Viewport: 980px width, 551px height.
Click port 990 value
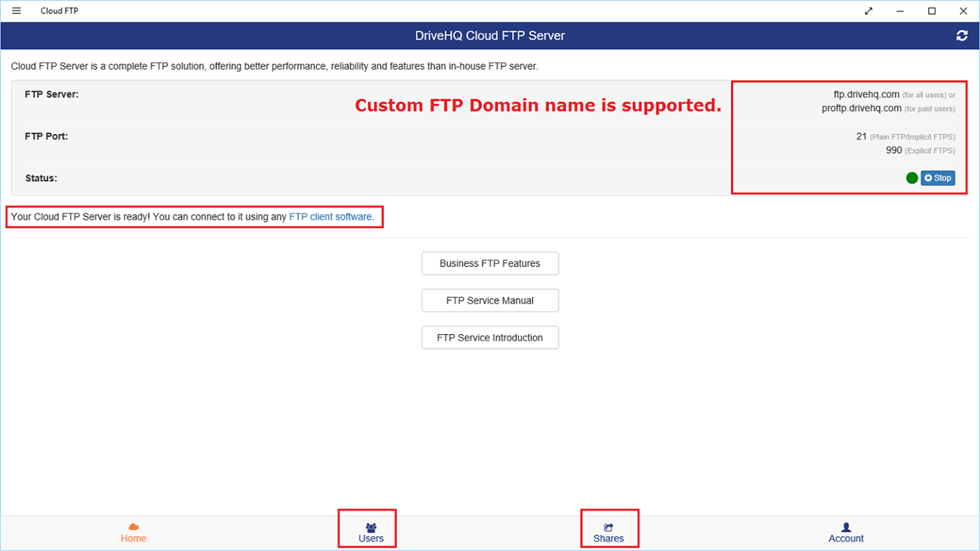tap(894, 150)
